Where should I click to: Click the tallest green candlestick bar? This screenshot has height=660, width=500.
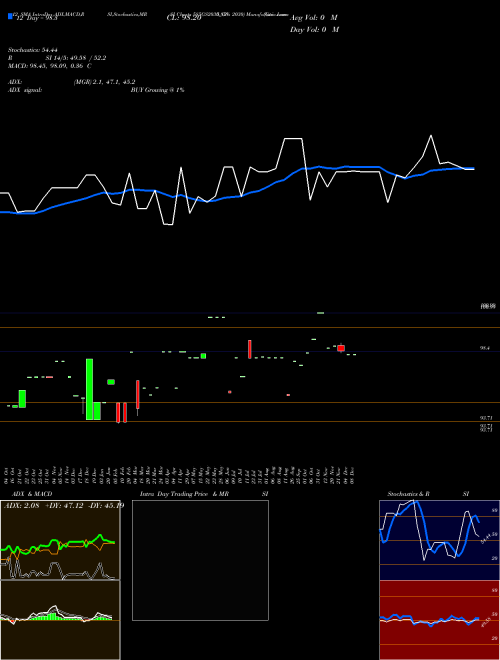click(x=90, y=389)
